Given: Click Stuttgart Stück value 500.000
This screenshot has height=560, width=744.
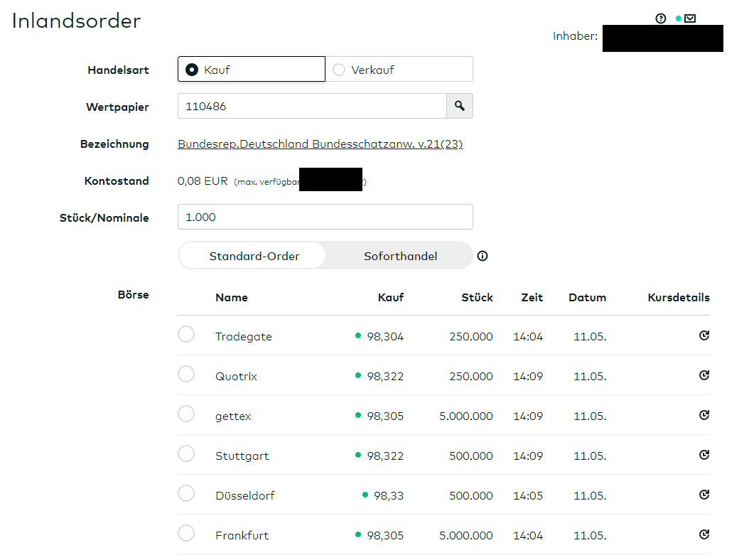Looking at the screenshot, I should [470, 456].
